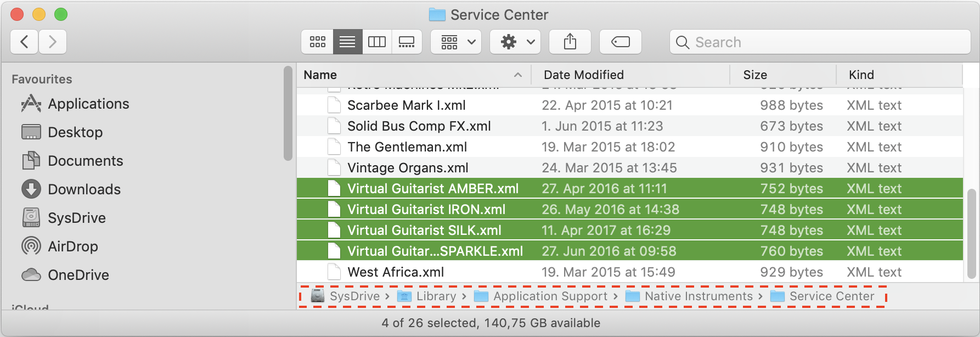980x337 pixels.
Task: Select Virtual Guitarist IRON.xml file
Action: click(629, 210)
